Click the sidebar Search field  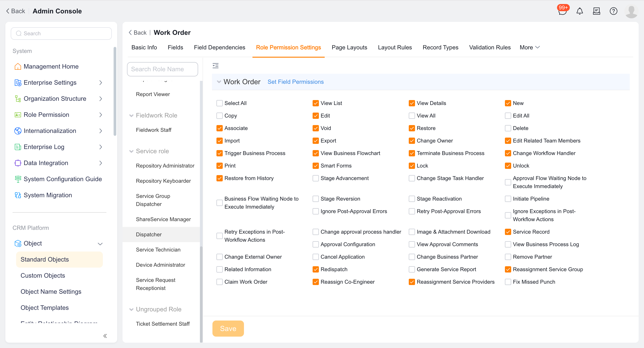61,34
